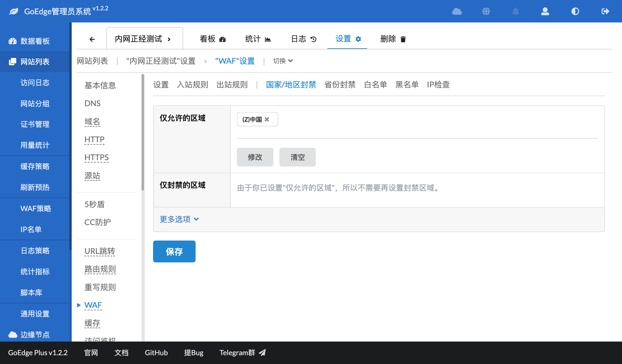This screenshot has height=364, width=622.
Task: Click the Telegram paper plane icon
Action: tap(262, 352)
